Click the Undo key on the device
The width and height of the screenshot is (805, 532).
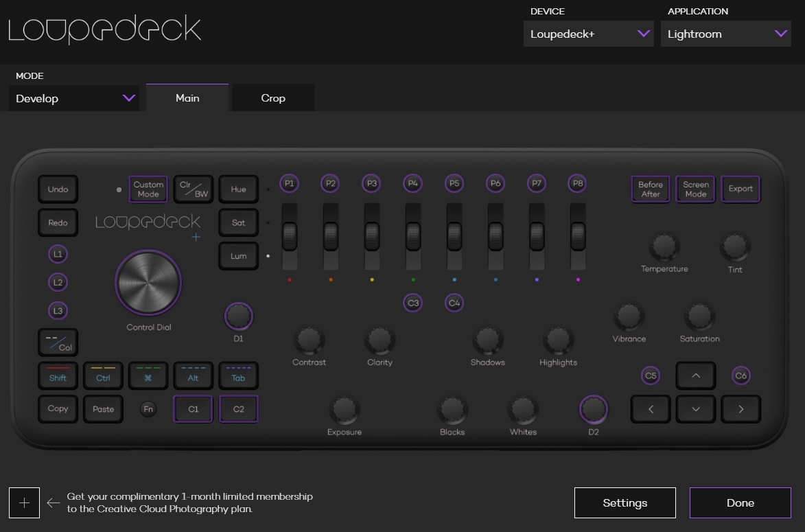pos(58,189)
